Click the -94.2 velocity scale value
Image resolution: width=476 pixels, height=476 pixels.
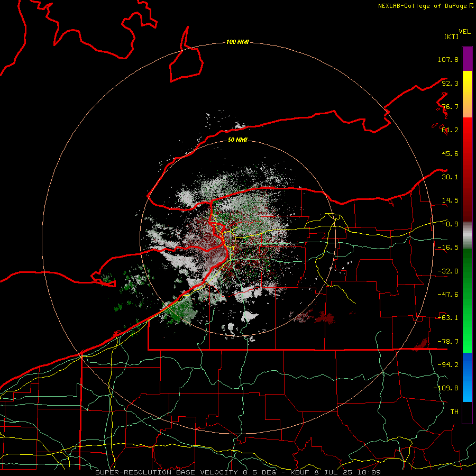(448, 365)
